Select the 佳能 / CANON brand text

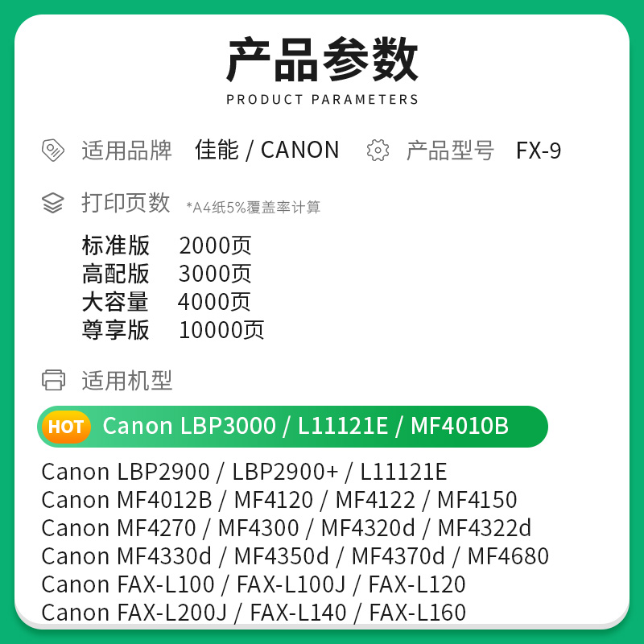(267, 150)
